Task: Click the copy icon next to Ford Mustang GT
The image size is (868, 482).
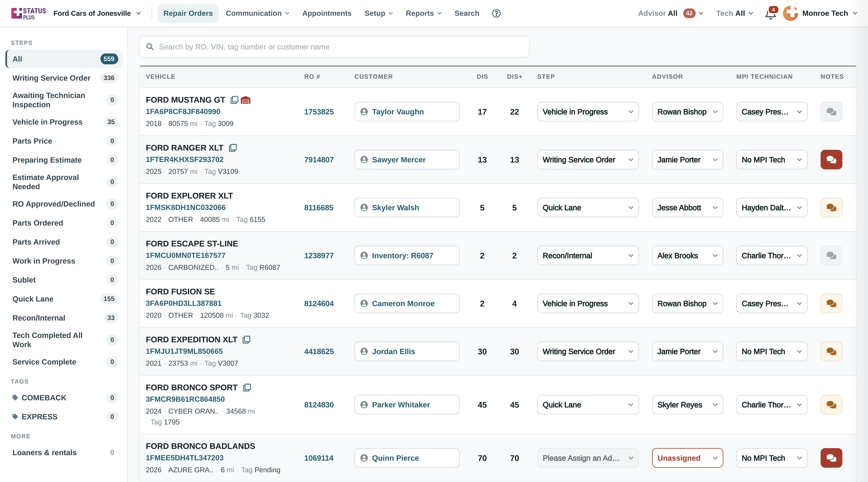Action: click(234, 100)
